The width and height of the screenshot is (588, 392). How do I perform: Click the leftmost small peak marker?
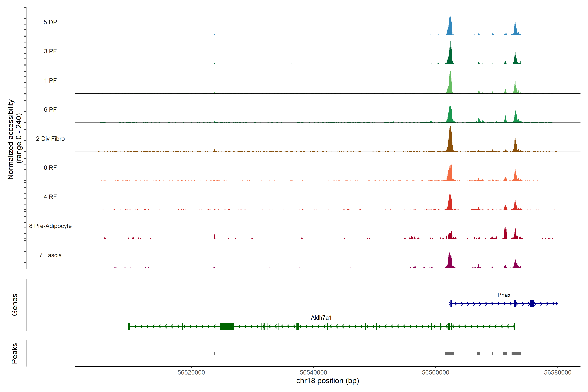click(215, 353)
